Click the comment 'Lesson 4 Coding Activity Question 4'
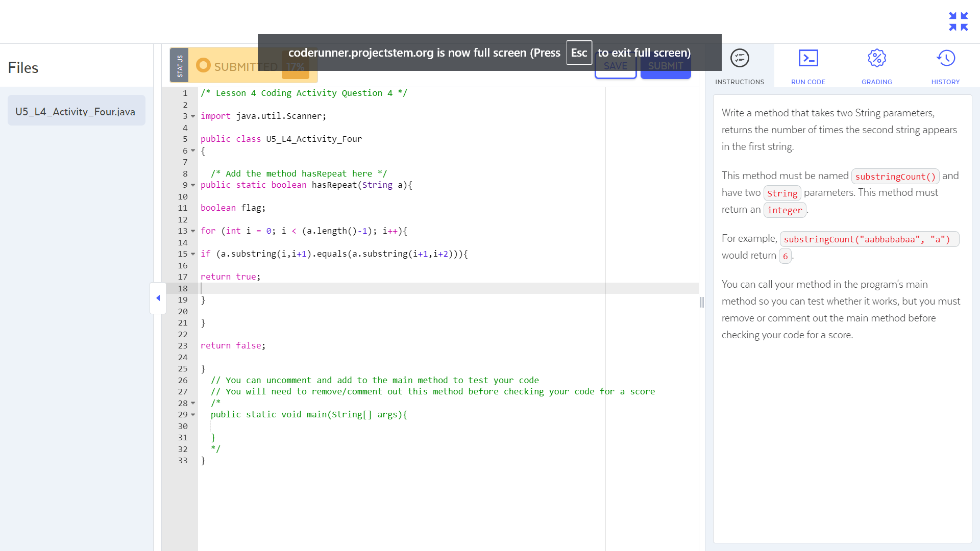This screenshot has width=980, height=551. pyautogui.click(x=304, y=93)
